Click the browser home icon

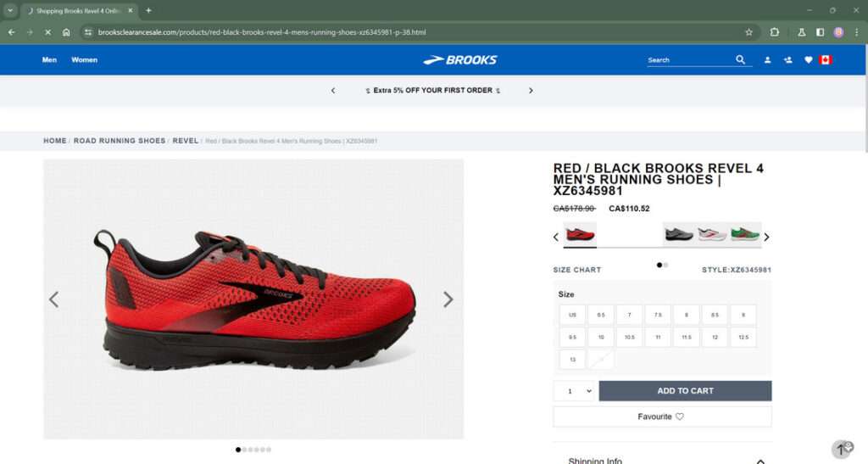pyautogui.click(x=66, y=32)
